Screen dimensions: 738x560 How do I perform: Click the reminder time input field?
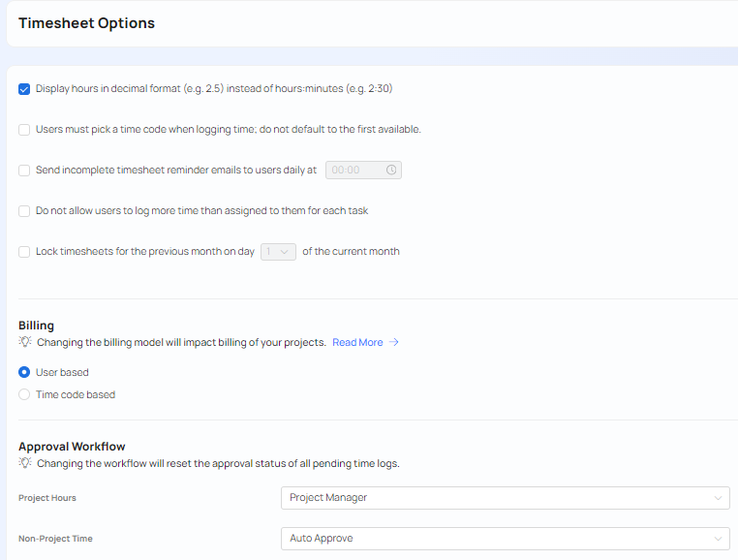354,170
